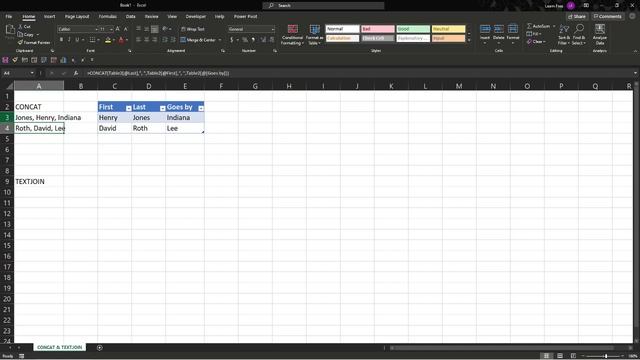Increase font size with large A
The image size is (640, 360).
point(118,29)
